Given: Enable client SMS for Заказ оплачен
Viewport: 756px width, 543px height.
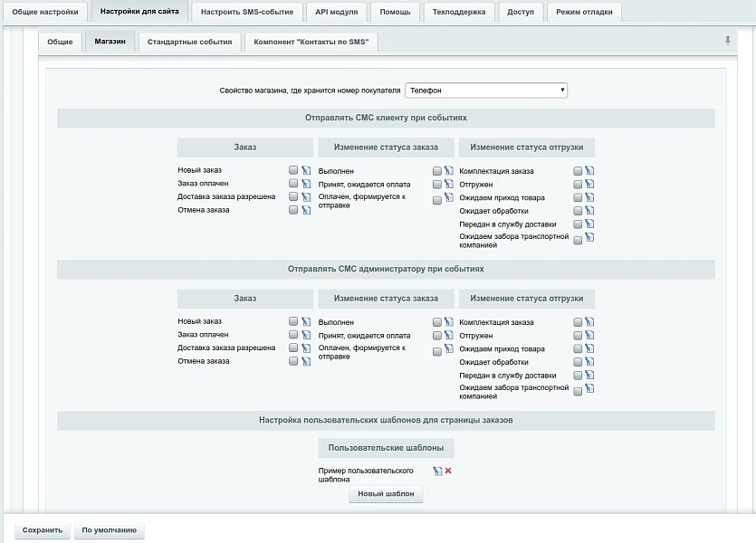Looking at the screenshot, I should pyautogui.click(x=293, y=183).
